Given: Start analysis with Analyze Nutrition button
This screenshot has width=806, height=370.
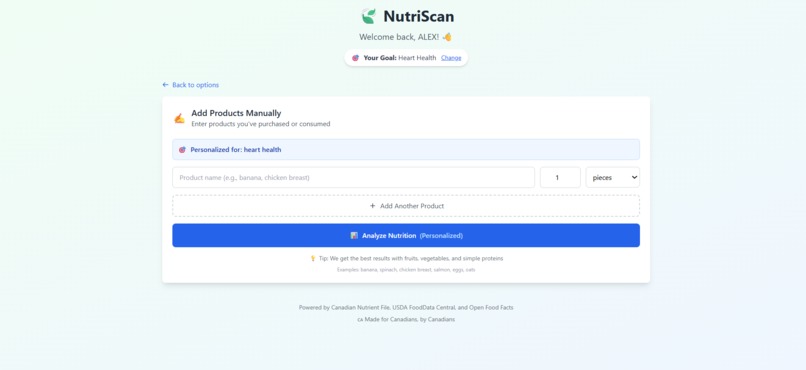Looking at the screenshot, I should click(x=406, y=235).
